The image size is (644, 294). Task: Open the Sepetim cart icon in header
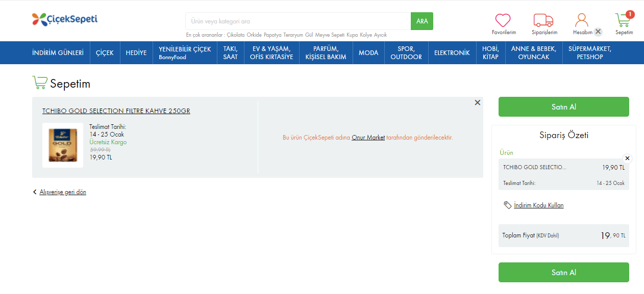tap(623, 20)
